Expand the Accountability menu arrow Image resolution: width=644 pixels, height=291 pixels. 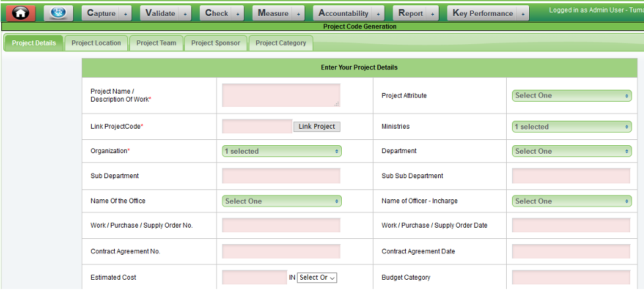[x=378, y=14]
